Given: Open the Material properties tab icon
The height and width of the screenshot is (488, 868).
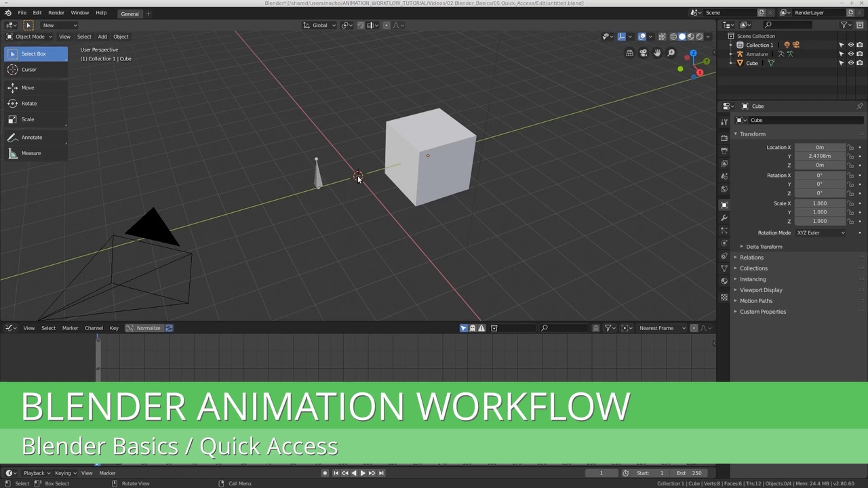Looking at the screenshot, I should [724, 281].
